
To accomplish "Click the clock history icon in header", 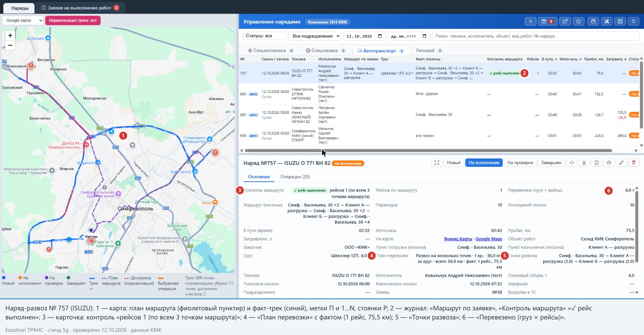I will 579,21.
